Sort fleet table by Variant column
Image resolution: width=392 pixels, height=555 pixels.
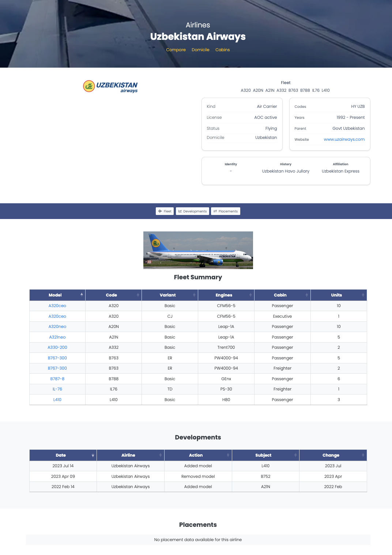tap(170, 295)
